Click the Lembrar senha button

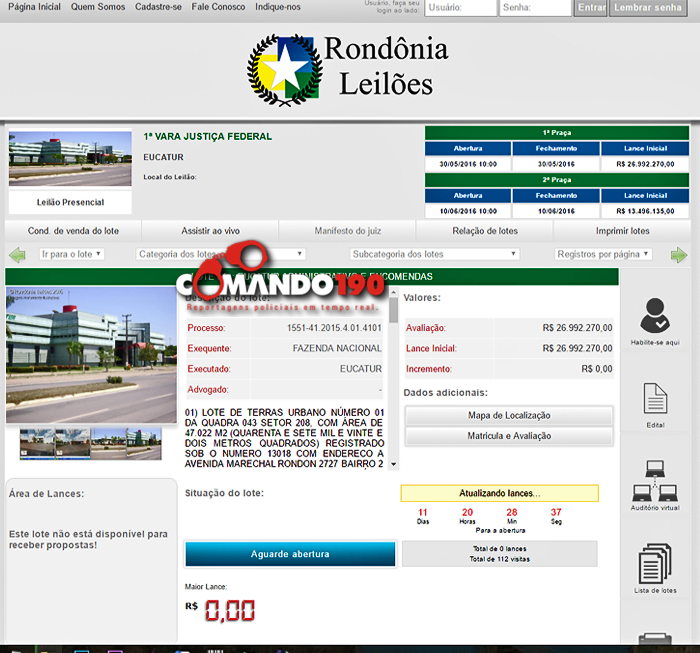[648, 8]
